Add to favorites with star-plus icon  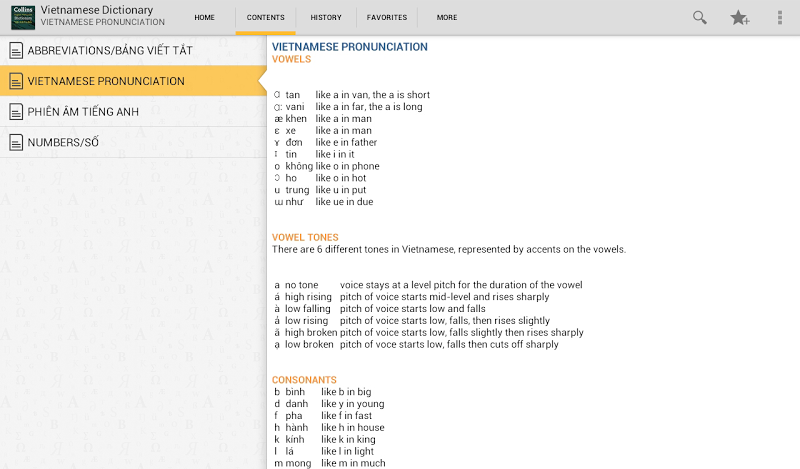pos(739,17)
